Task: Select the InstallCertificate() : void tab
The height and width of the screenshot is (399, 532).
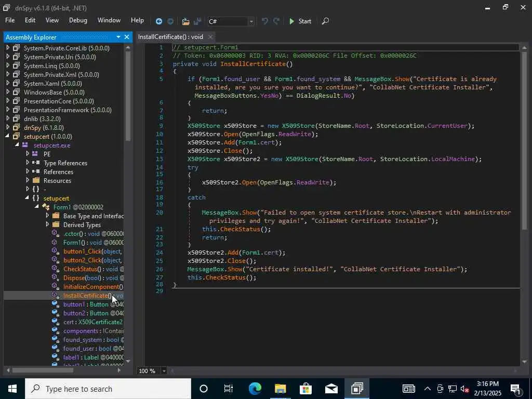Action: [x=170, y=37]
